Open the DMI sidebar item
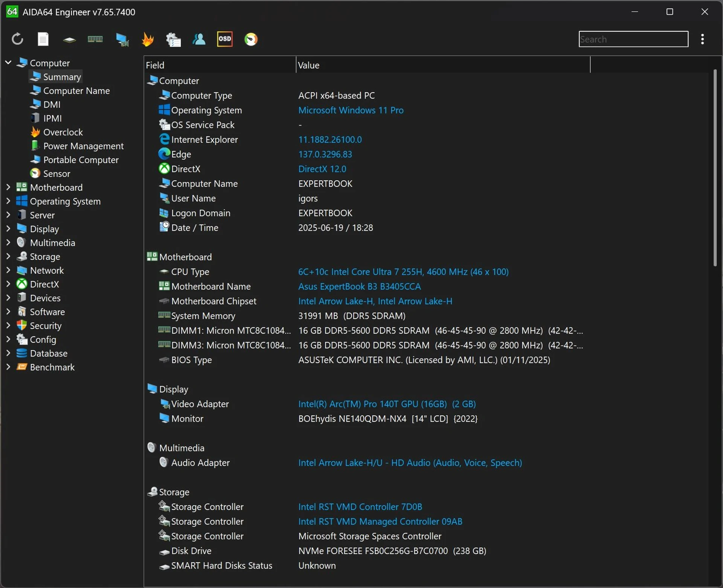This screenshot has height=588, width=723. 45,104
